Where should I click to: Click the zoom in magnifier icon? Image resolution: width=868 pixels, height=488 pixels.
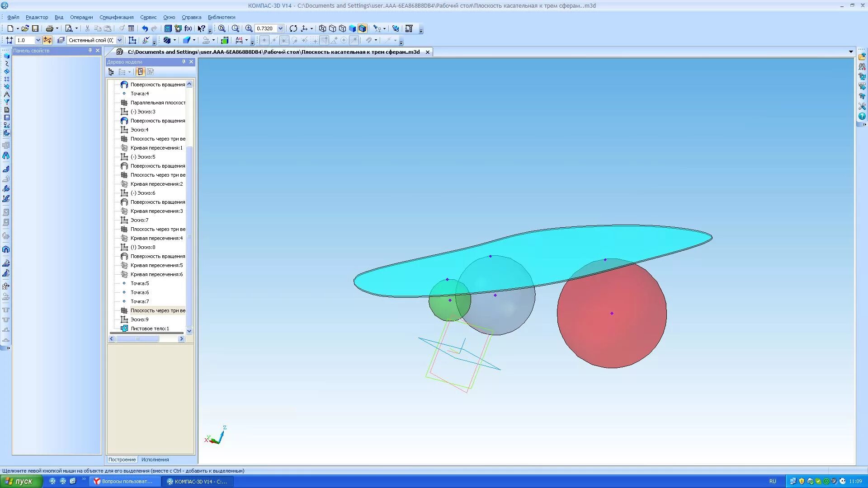tap(249, 28)
